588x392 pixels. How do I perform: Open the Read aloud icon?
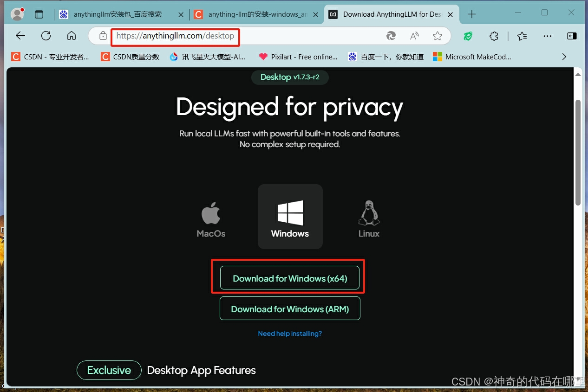pos(414,36)
